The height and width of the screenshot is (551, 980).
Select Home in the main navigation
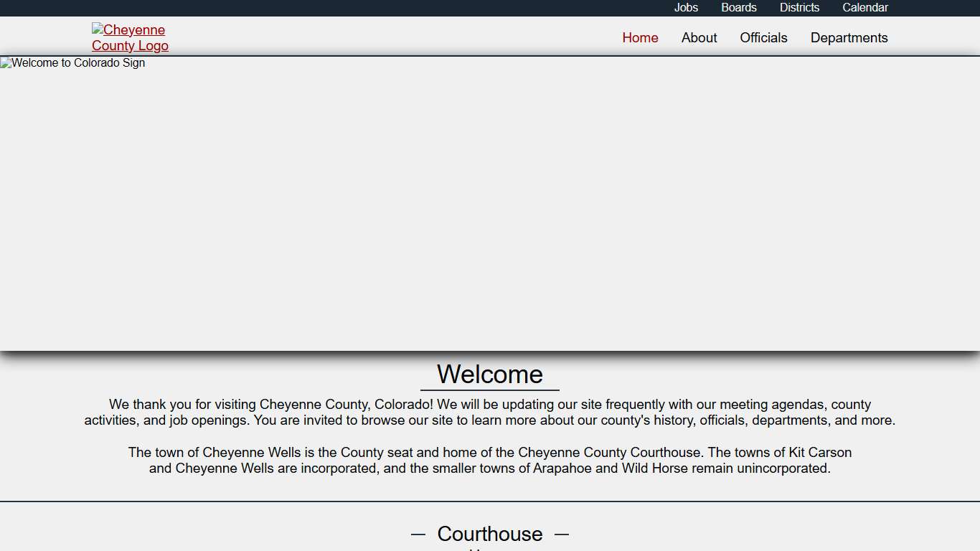point(640,38)
